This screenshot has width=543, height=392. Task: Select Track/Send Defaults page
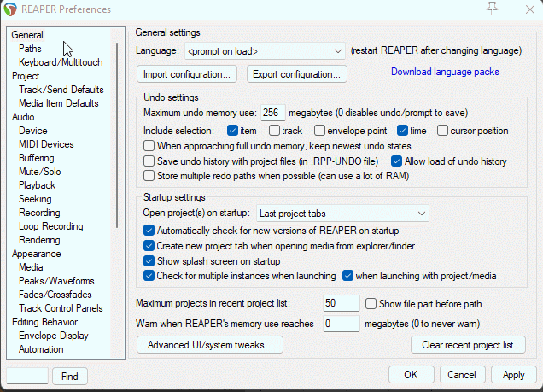click(61, 90)
